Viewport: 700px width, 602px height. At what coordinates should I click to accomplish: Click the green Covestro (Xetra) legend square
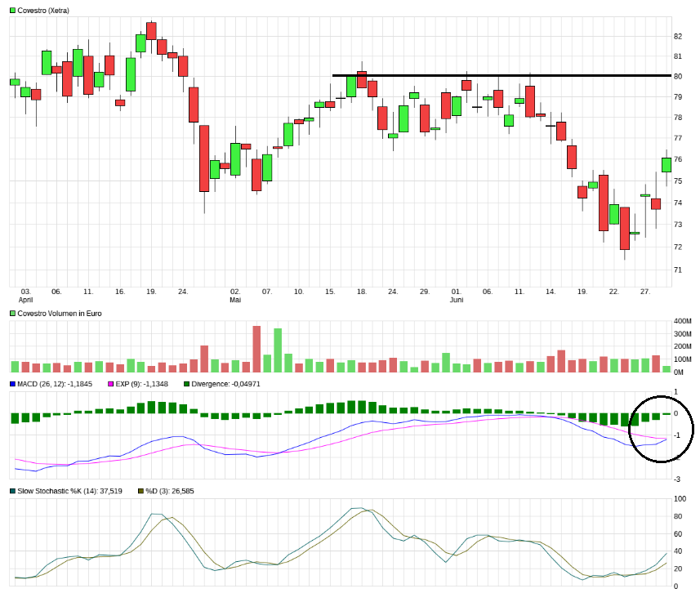point(12,11)
